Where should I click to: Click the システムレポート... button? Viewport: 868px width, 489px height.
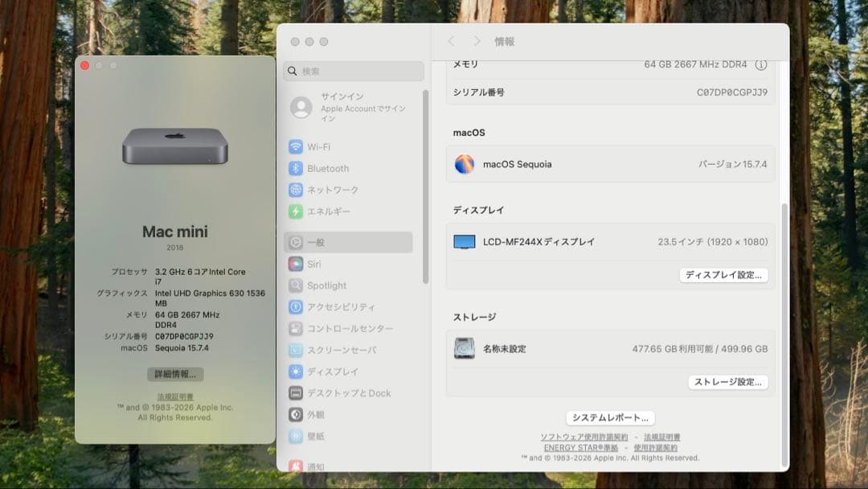pos(610,417)
